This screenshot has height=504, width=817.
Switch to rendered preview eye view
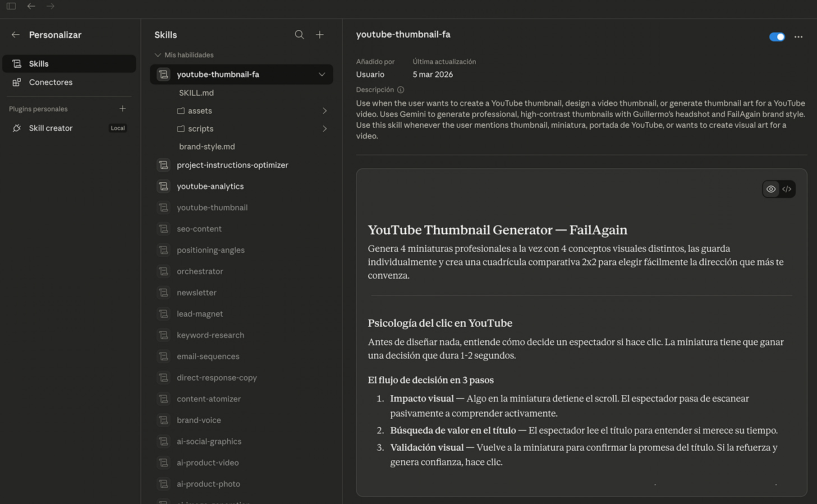771,189
